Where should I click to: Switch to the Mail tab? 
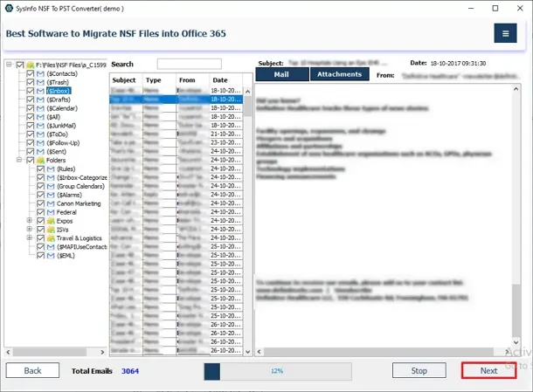(281, 75)
